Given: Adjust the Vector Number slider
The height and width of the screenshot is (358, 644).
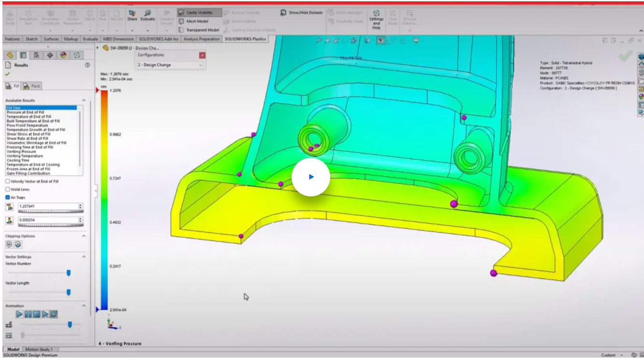Looking at the screenshot, I should click(x=68, y=273).
